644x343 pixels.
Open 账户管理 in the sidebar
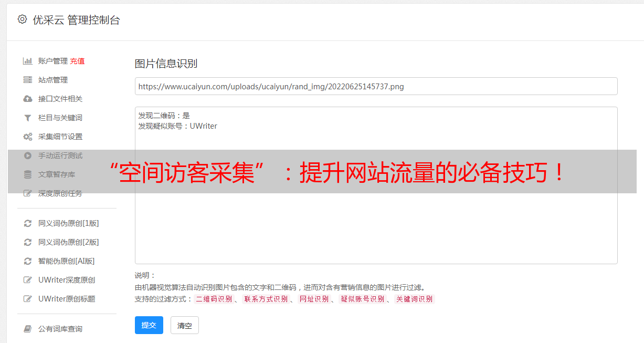tap(53, 61)
